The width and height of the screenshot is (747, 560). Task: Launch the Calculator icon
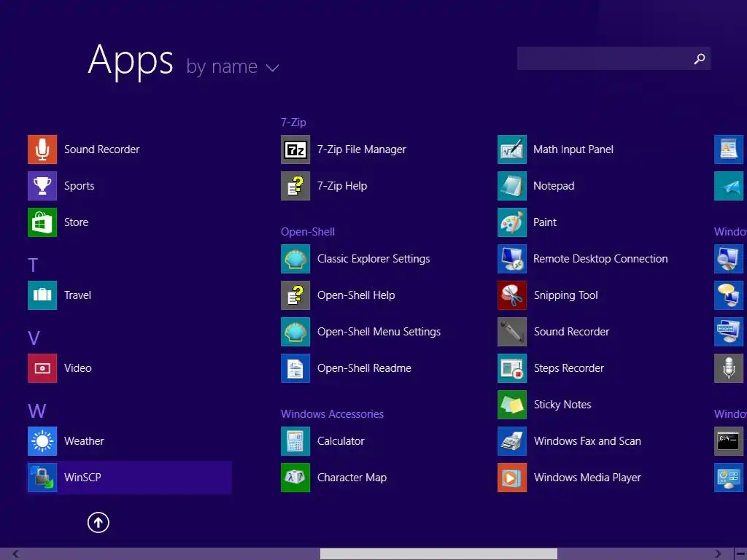point(295,441)
